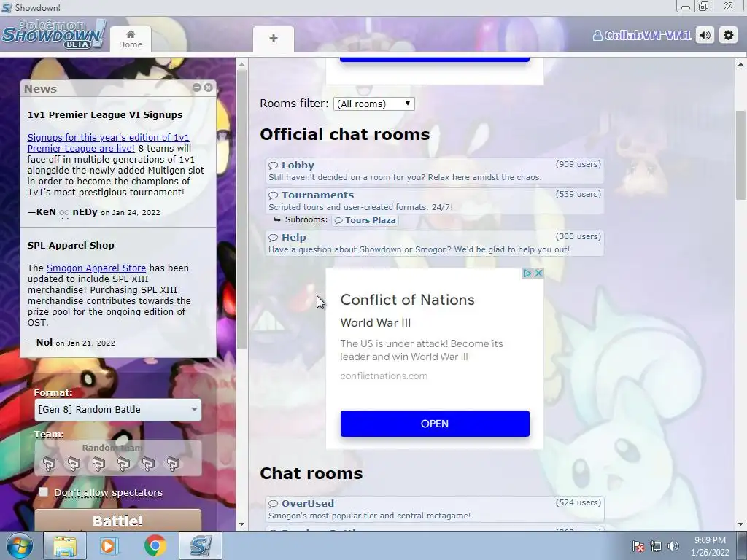Open the Tours Plaza subroom

365,220
